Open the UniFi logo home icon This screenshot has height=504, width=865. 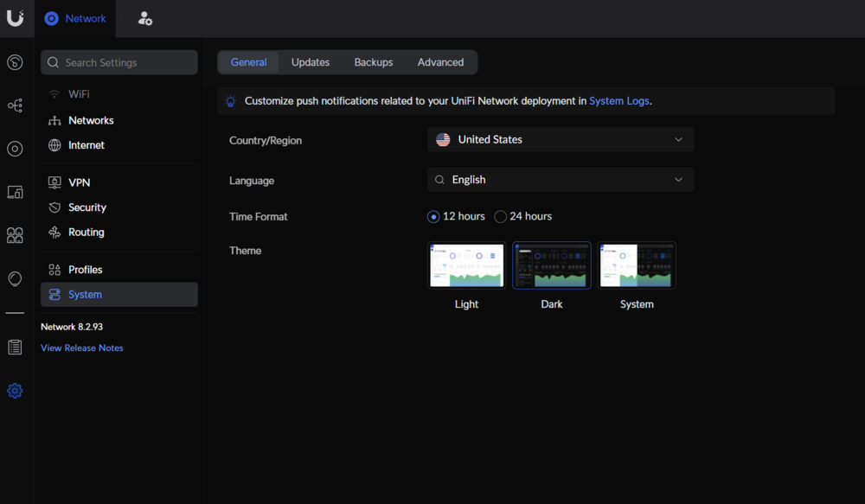point(15,18)
